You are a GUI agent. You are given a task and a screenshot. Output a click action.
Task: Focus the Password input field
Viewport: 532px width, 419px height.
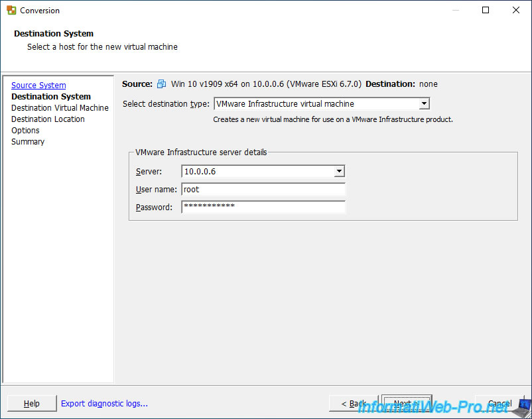click(263, 207)
